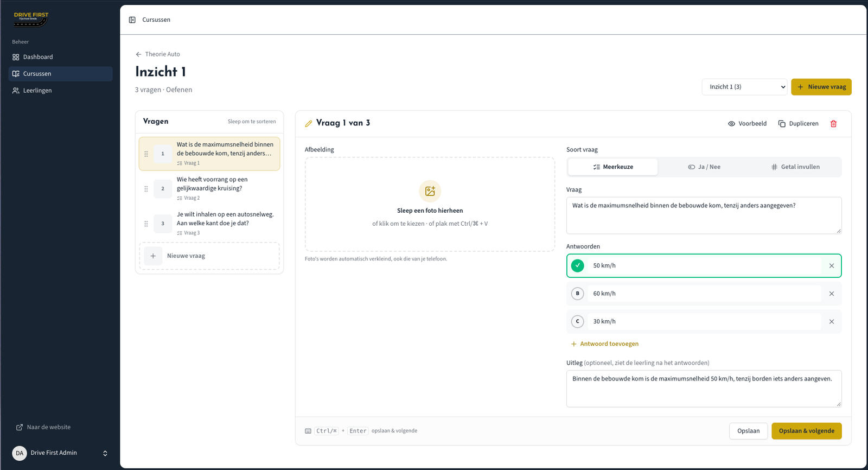Viewport: 868px width, 470px height.
Task: Click the drag handle of question 1
Action: pyautogui.click(x=146, y=154)
